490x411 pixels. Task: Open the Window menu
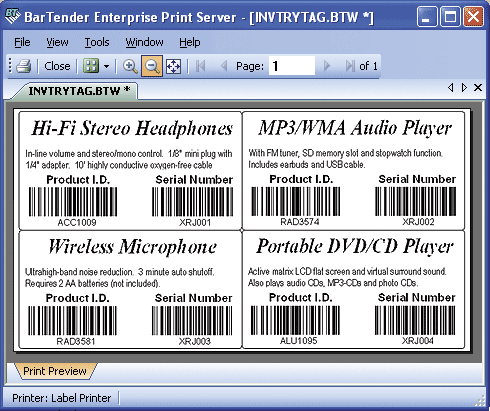[x=144, y=42]
